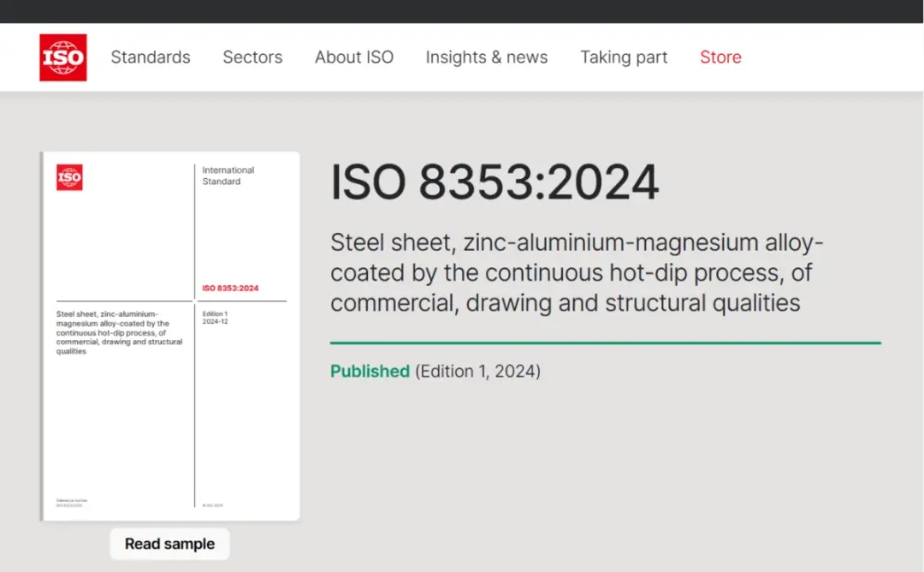Click the Read sample button
This screenshot has width=924, height=572.
point(169,544)
